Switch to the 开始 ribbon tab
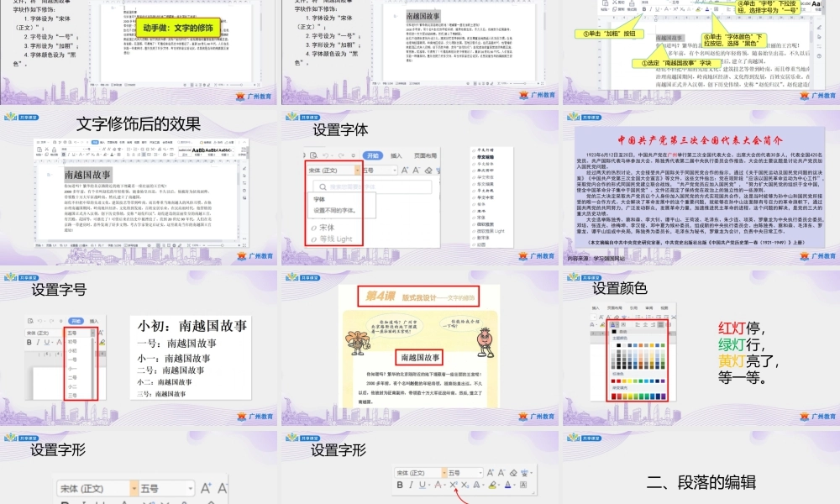Image resolution: width=840 pixels, height=504 pixels. click(372, 155)
